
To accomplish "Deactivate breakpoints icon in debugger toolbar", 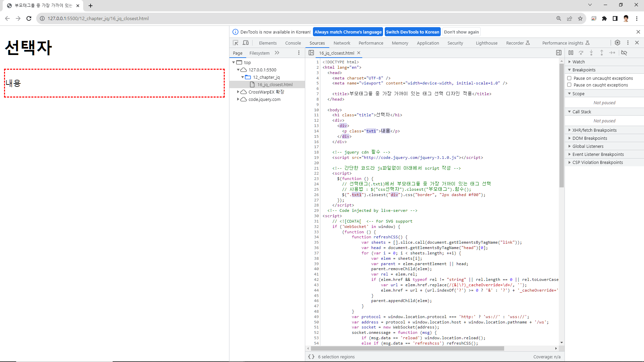I will tap(624, 53).
